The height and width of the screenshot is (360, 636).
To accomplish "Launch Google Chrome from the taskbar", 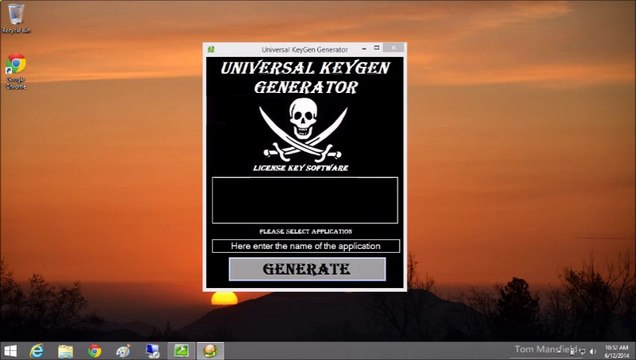I will pyautogui.click(x=95, y=351).
